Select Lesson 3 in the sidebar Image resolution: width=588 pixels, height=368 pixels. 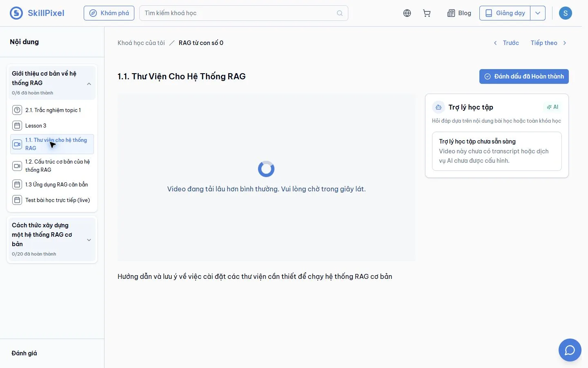pos(52,126)
